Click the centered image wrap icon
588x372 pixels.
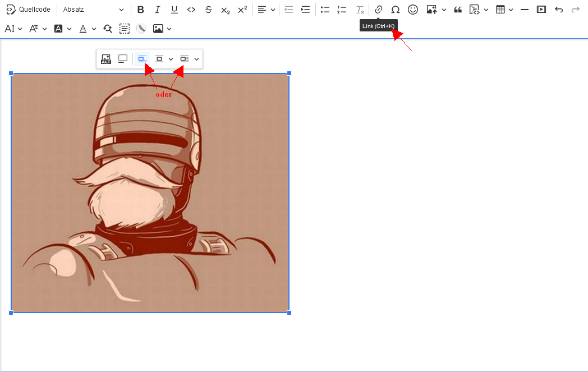(x=159, y=59)
